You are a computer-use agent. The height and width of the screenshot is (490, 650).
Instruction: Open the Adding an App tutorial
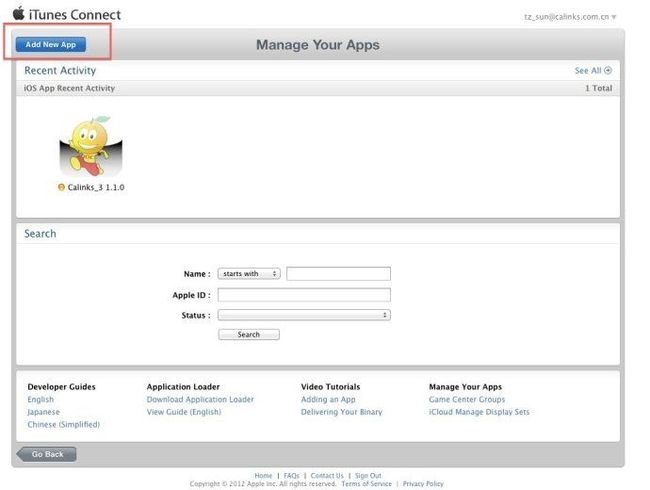tap(328, 399)
